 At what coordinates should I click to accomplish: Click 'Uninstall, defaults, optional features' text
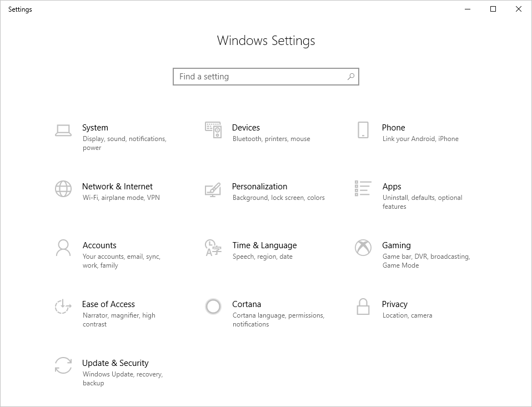423,202
